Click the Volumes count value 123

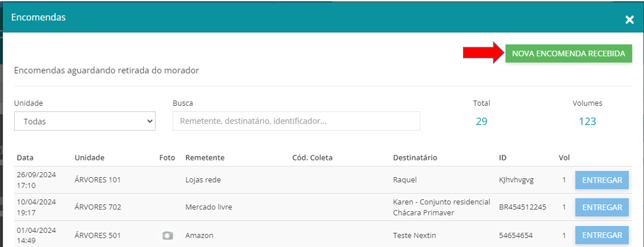coord(588,121)
